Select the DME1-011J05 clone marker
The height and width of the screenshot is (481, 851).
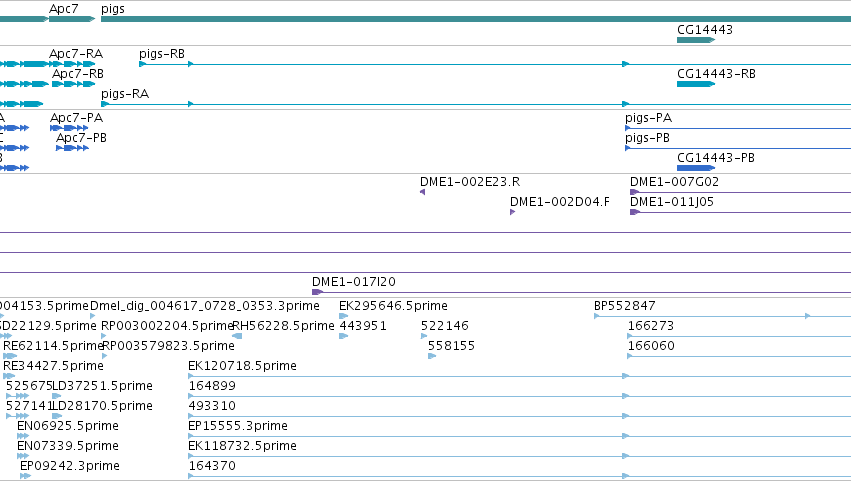(634, 212)
